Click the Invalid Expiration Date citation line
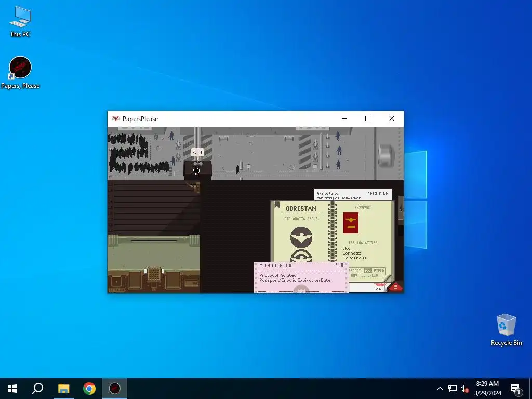This screenshot has width=532, height=399. 295,280
